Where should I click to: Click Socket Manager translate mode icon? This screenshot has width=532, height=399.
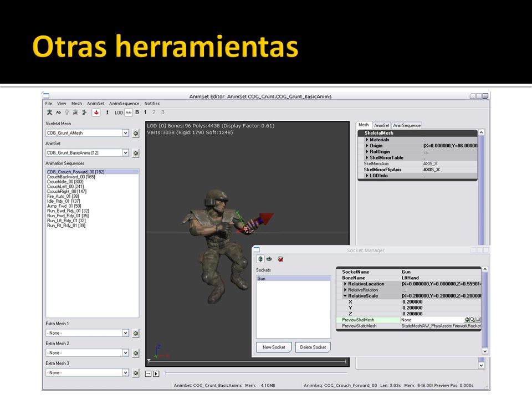(x=260, y=259)
